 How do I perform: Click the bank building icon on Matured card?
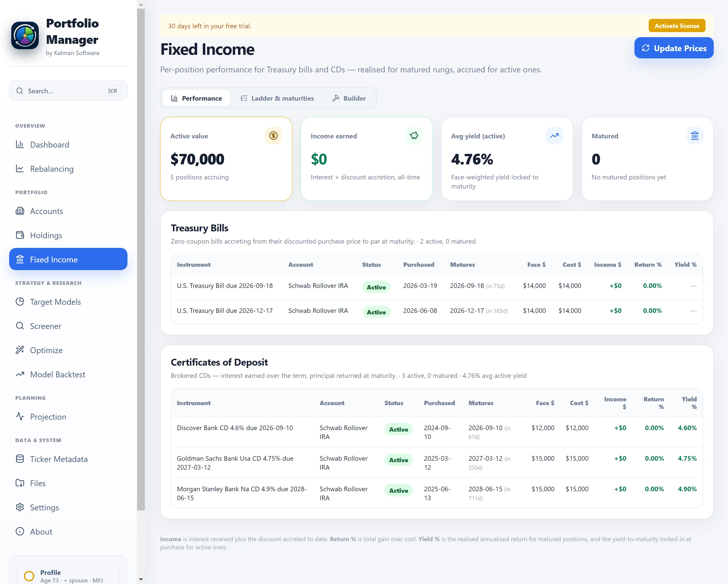click(695, 136)
